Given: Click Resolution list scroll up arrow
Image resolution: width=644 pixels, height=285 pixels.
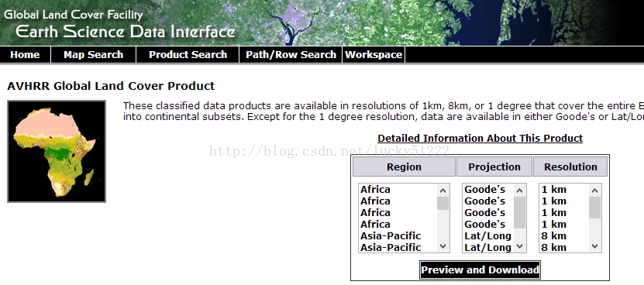Looking at the screenshot, I should click(594, 191).
